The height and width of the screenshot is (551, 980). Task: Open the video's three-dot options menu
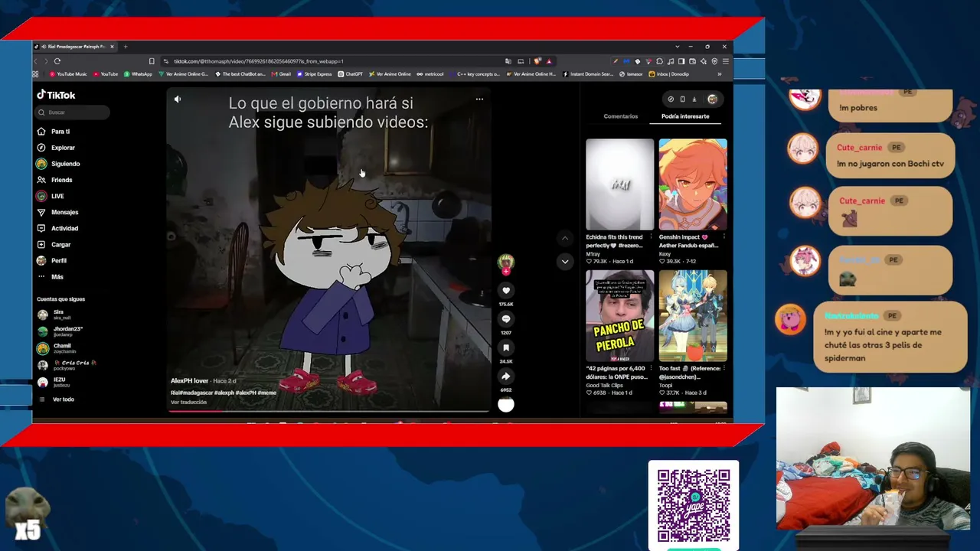[x=479, y=99]
